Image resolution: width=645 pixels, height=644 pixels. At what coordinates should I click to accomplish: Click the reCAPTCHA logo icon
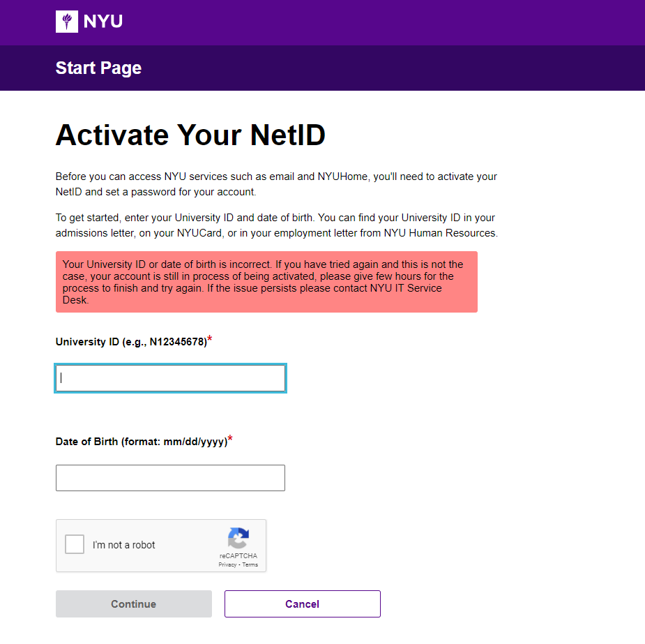pos(238,538)
